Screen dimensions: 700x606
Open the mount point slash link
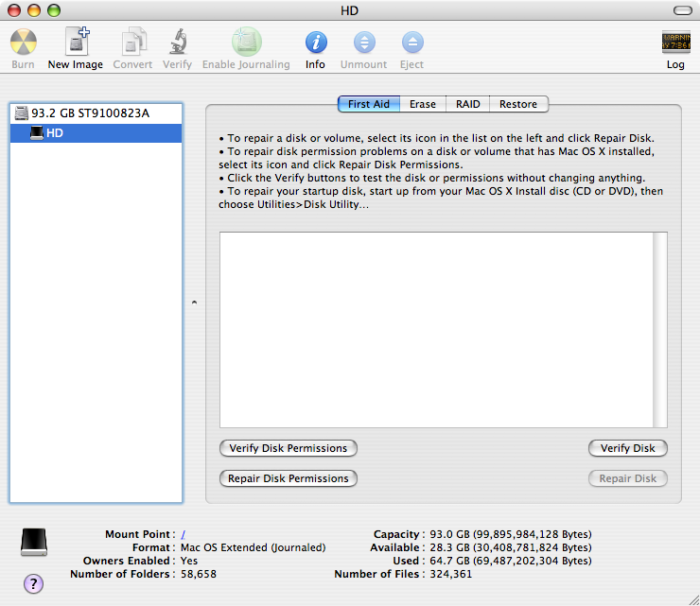(183, 534)
